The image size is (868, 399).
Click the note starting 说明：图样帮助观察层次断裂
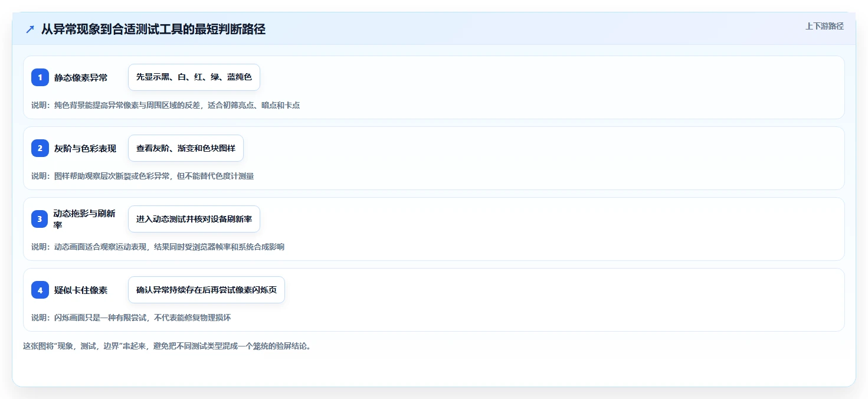(142, 176)
